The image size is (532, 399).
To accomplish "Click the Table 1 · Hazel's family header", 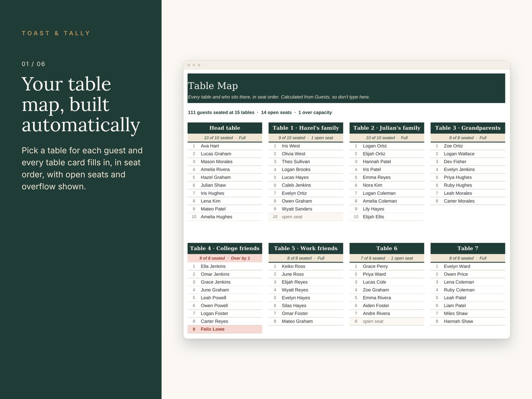I will click(x=306, y=128).
